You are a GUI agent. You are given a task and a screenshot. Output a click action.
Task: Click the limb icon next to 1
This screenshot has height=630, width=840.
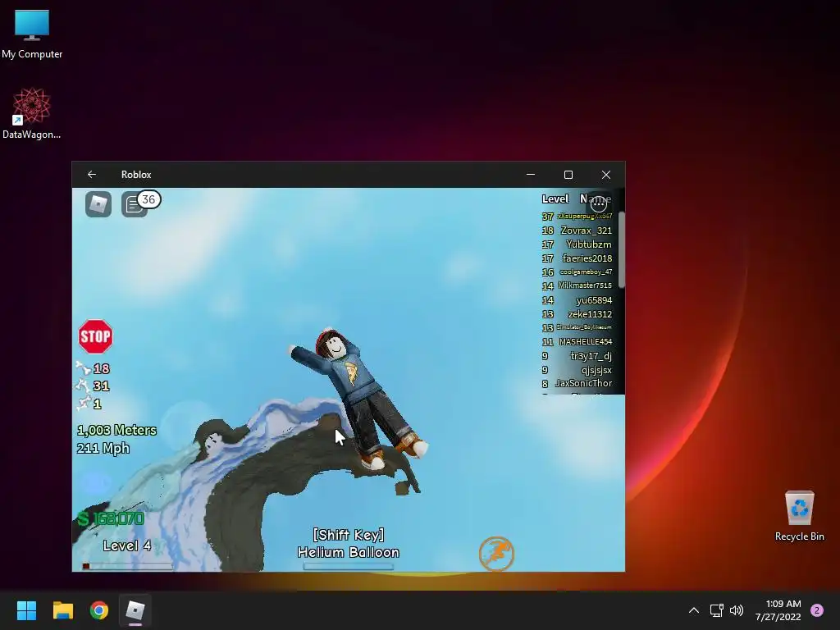pos(84,403)
